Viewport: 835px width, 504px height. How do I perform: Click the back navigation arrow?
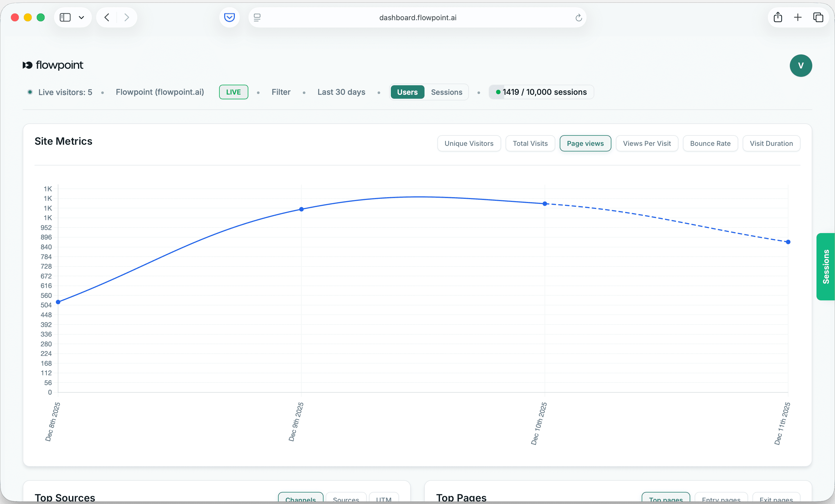point(107,17)
